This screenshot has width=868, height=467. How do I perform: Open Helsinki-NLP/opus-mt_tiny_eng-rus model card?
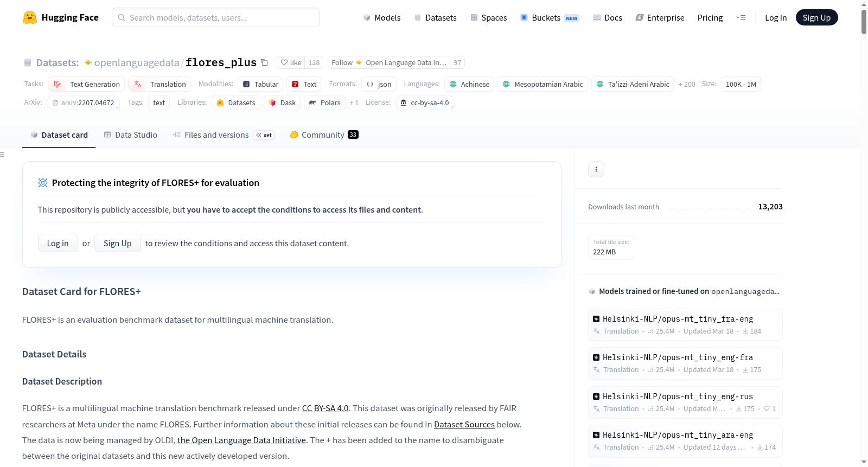685,402
